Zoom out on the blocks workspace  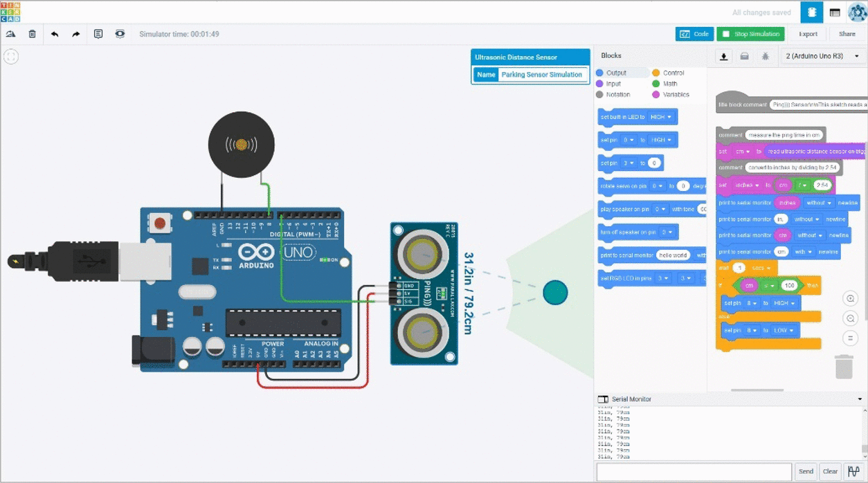851,318
